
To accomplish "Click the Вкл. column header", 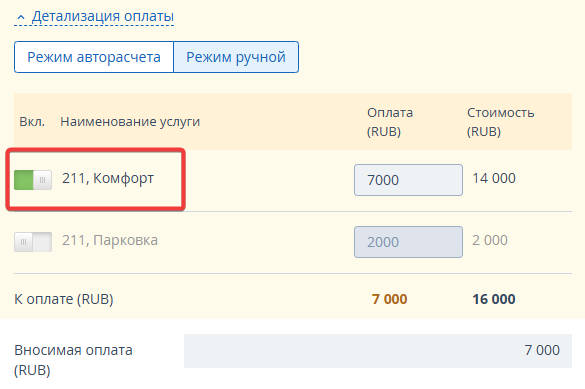I will [32, 122].
